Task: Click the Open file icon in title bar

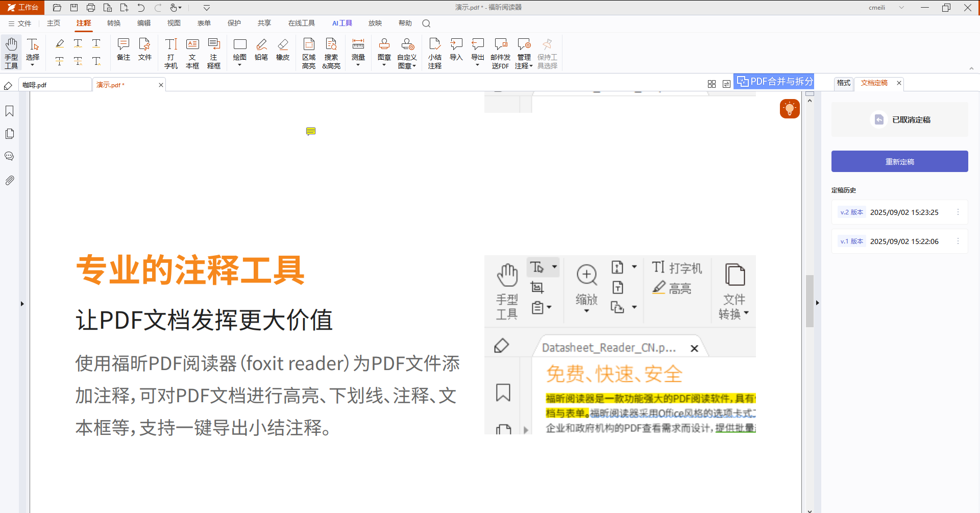Action: [x=57, y=8]
